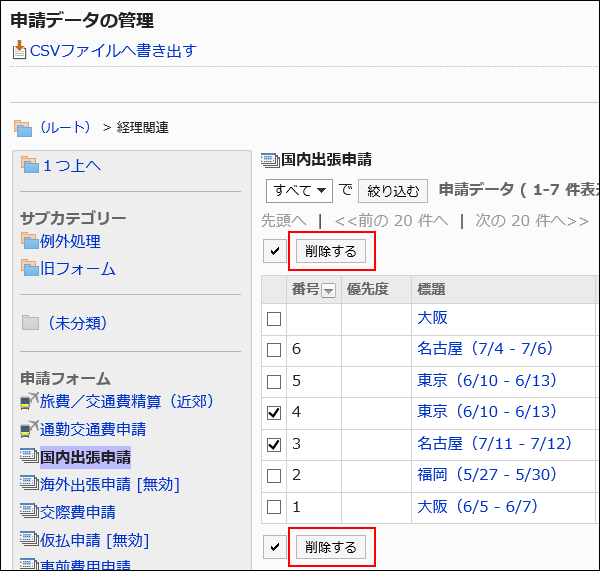
Task: Select 通勤交通費申請 form
Action: (x=93, y=429)
